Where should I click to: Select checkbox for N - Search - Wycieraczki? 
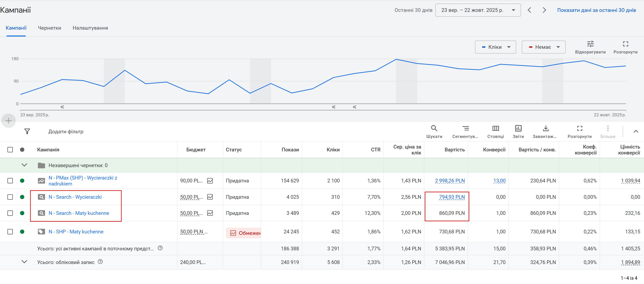[10, 197]
